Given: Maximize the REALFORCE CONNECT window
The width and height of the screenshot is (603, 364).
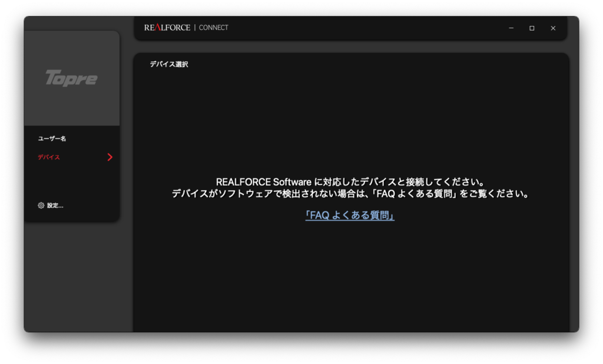Looking at the screenshot, I should click(x=532, y=28).
